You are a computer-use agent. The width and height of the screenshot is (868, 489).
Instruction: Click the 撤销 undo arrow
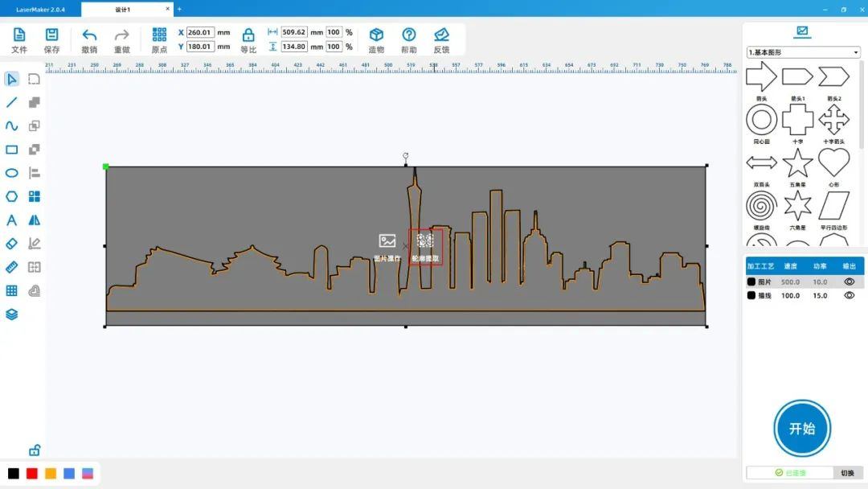(89, 35)
